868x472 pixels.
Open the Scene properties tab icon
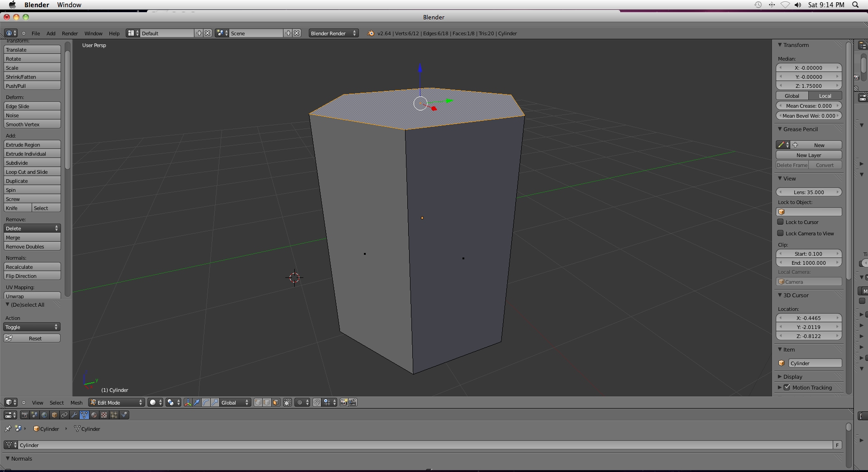(x=34, y=415)
